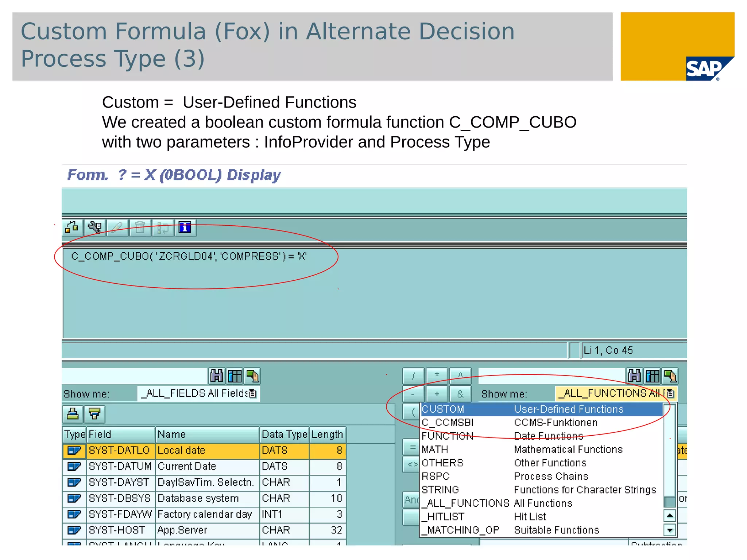Click the expert mode toggle icon in formula toolbar
This screenshot has width=747, height=560.
pos(72,228)
